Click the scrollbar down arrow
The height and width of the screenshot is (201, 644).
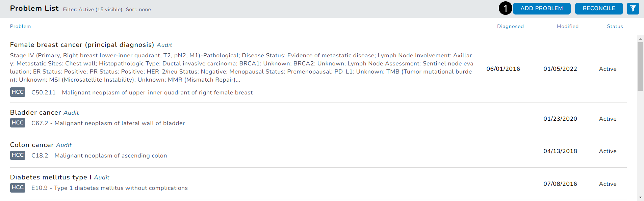[640, 197]
